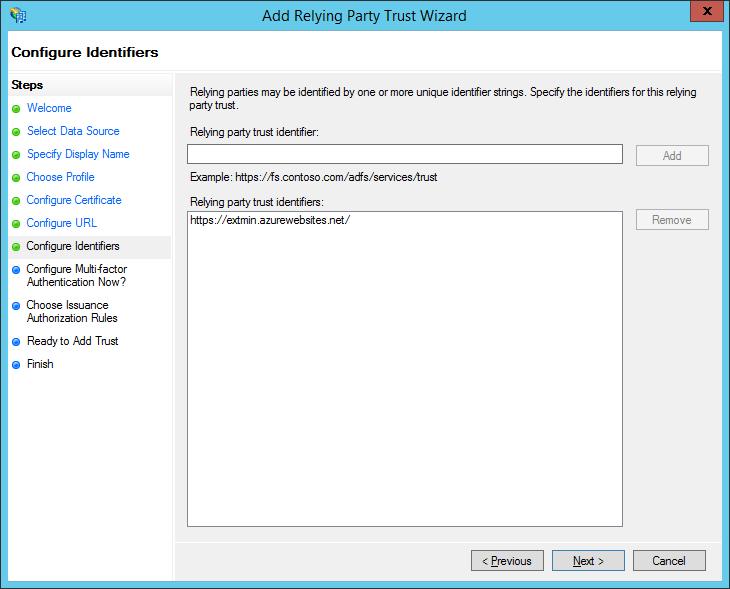The width and height of the screenshot is (730, 589).
Task: Select Configure Multi-factor Authentication Now step
Action: 76,275
